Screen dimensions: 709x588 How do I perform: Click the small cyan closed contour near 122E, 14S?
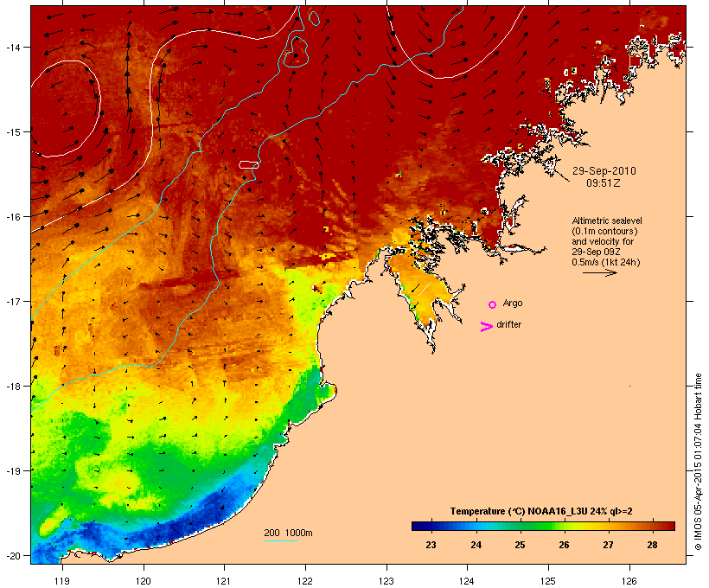pos(296,52)
